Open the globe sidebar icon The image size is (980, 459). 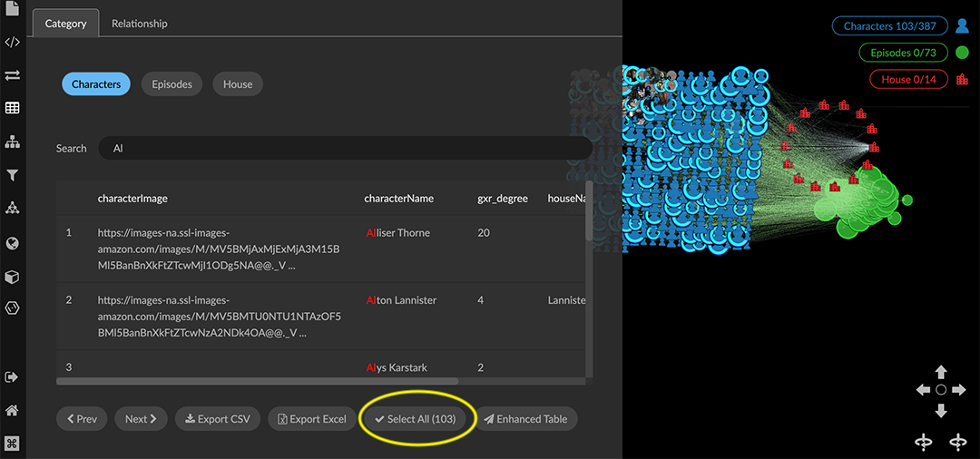tap(12, 243)
